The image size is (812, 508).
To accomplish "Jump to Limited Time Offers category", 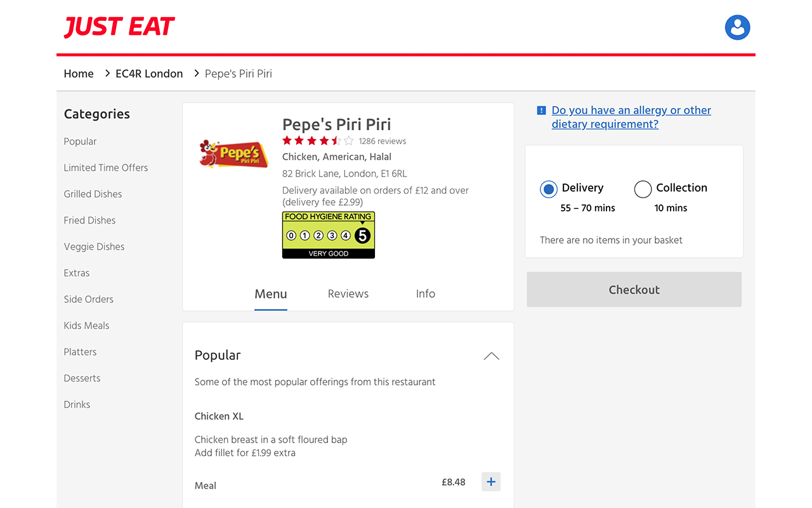I will [x=106, y=168].
